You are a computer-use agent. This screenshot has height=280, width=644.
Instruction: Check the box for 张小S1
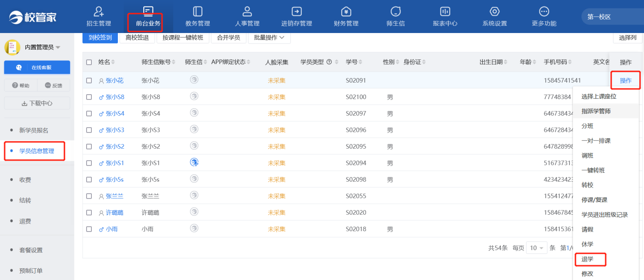(89, 163)
